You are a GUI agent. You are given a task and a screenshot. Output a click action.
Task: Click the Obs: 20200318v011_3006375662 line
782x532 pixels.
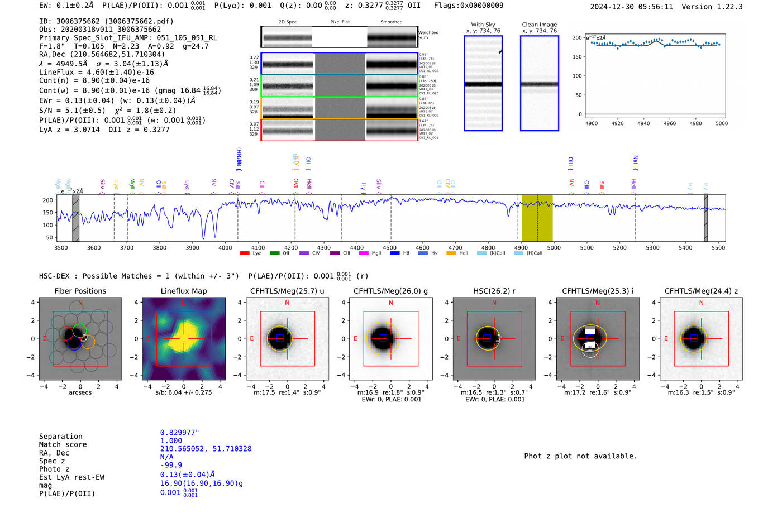(100, 30)
